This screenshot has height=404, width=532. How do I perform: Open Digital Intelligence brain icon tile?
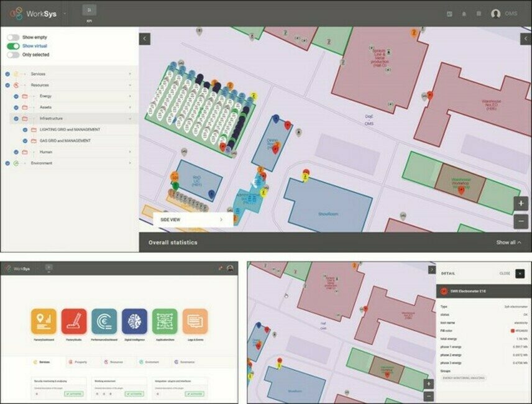(134, 321)
